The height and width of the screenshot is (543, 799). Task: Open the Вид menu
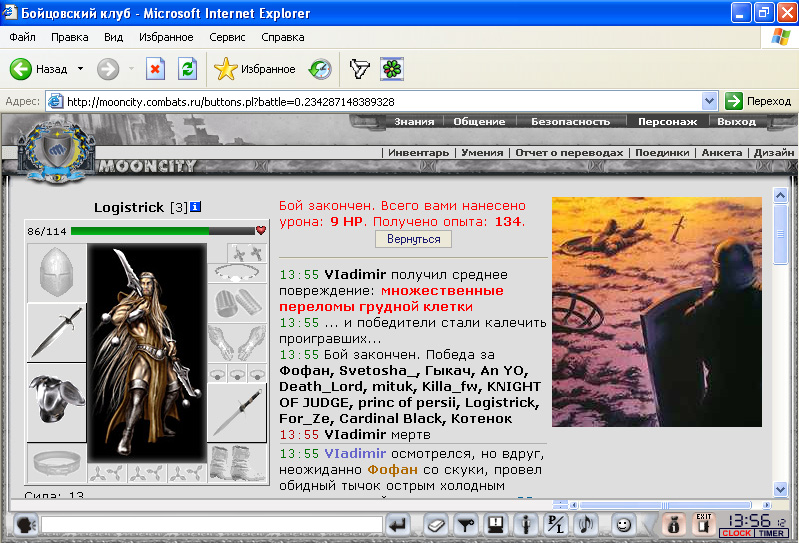tap(114, 37)
